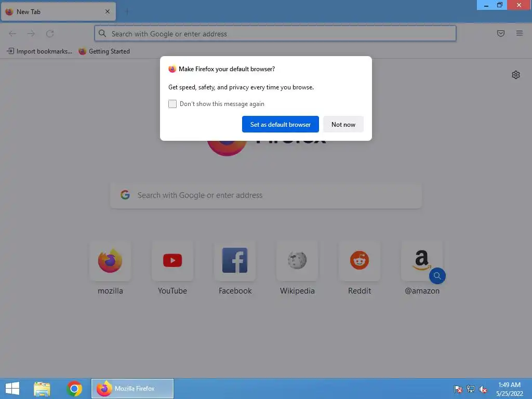Reload the current page

tap(50, 33)
